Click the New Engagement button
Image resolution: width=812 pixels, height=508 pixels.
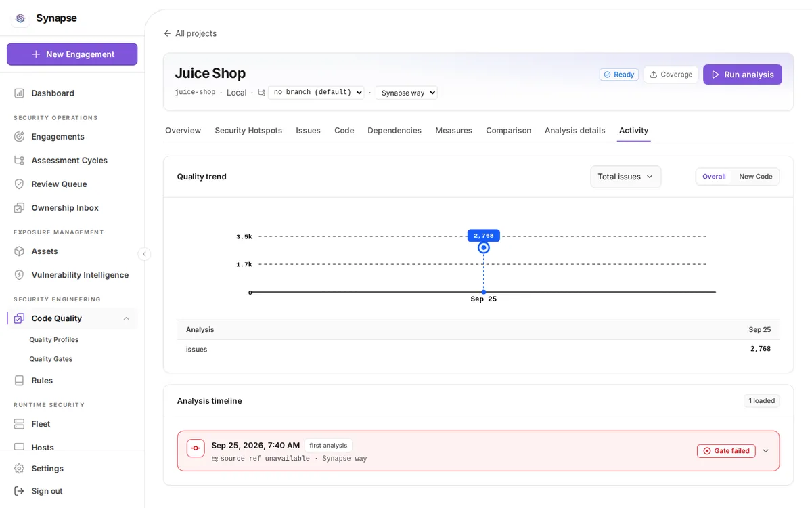[x=72, y=54]
